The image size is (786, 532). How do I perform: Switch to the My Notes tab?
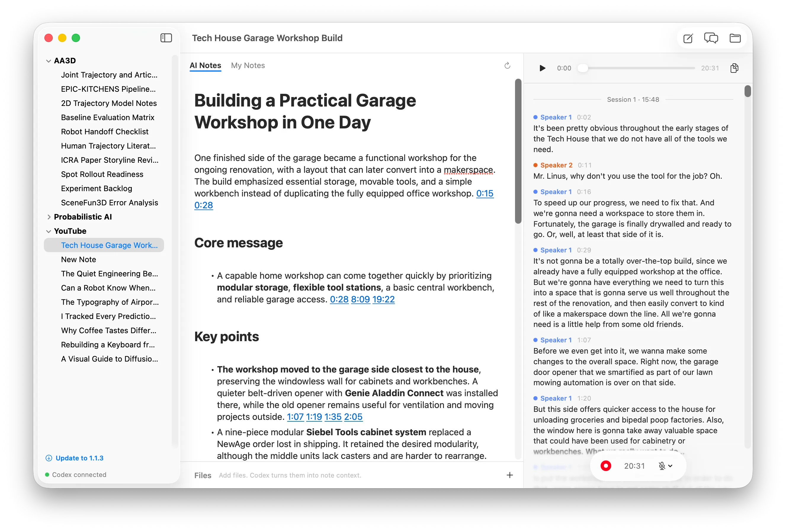tap(248, 66)
